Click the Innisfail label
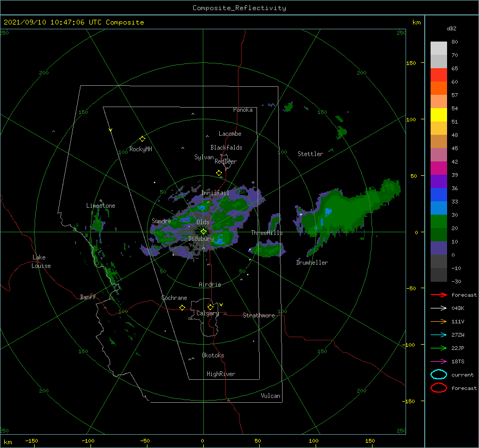The image size is (479, 448). 216,193
